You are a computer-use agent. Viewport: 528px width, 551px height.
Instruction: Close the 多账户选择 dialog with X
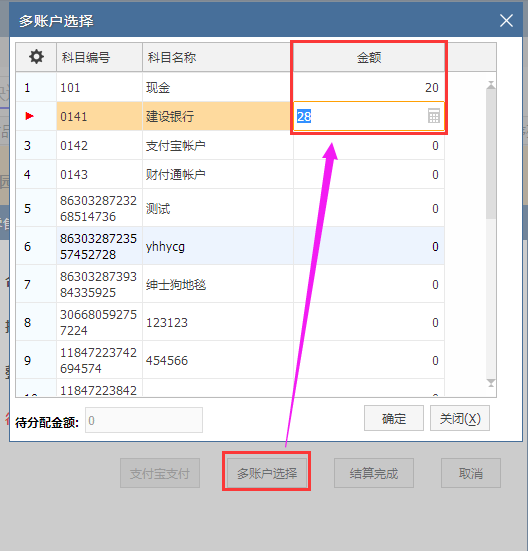tap(506, 20)
